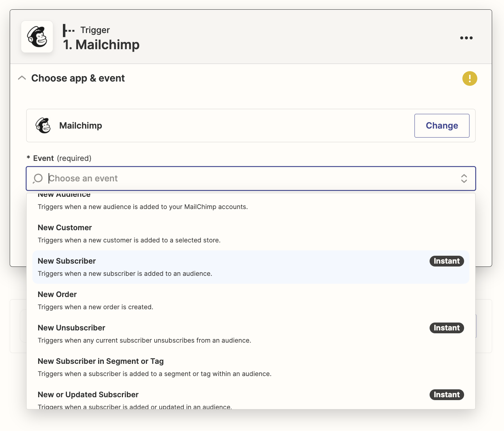Click 'Triggers when a new order is created.' text

(x=95, y=307)
